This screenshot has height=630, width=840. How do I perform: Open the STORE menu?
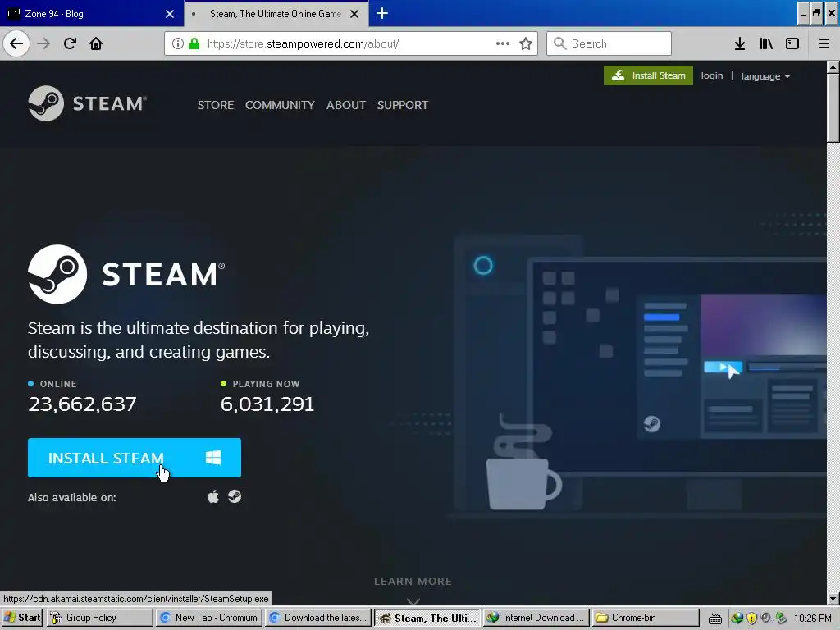(216, 105)
